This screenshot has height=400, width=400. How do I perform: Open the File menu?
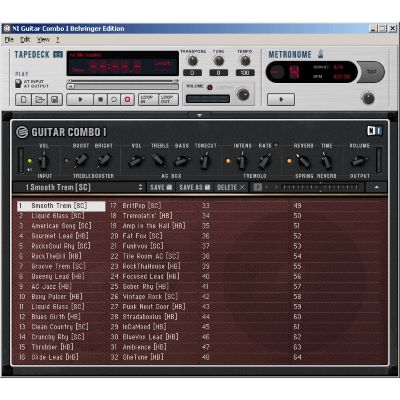(9, 40)
